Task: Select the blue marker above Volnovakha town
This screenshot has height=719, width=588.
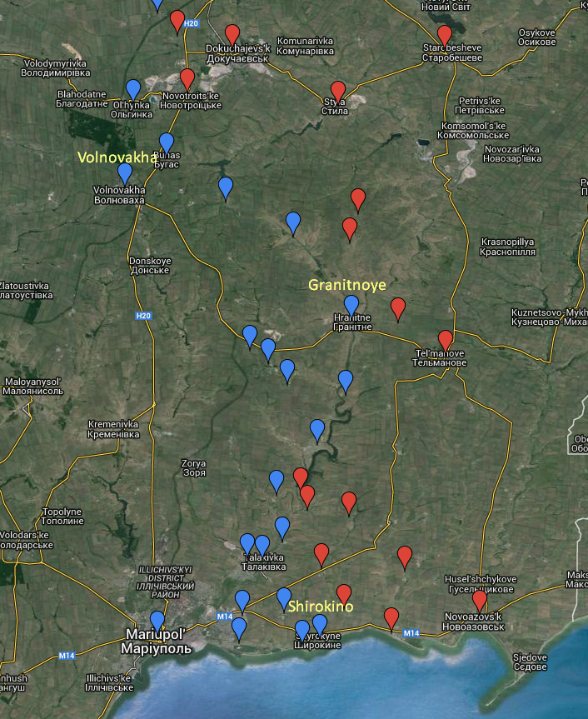Action: 125,172
